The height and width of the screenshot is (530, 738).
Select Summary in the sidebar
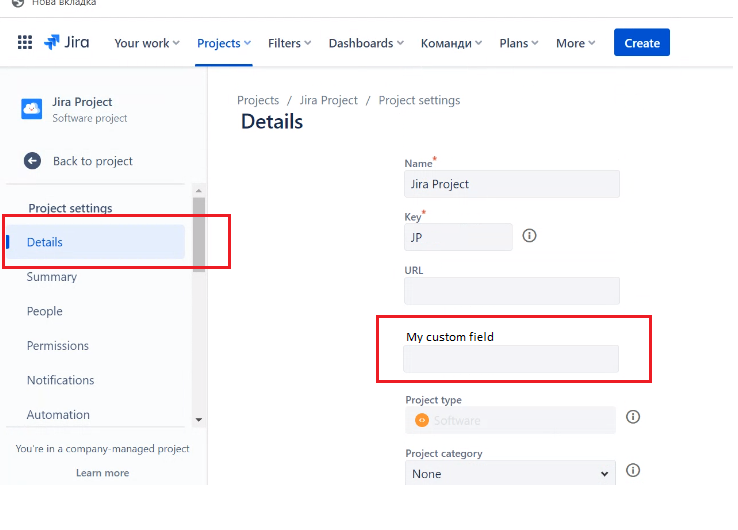(52, 277)
